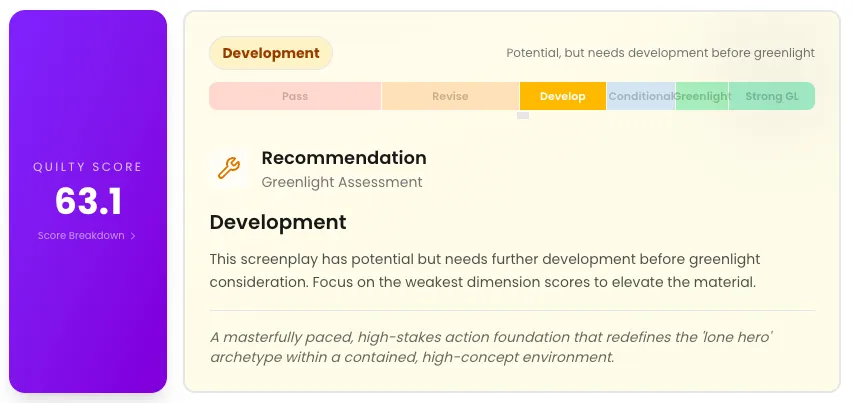Click the screenplay potential description paragraph
Screen dimensions: 854x403
(x=483, y=271)
